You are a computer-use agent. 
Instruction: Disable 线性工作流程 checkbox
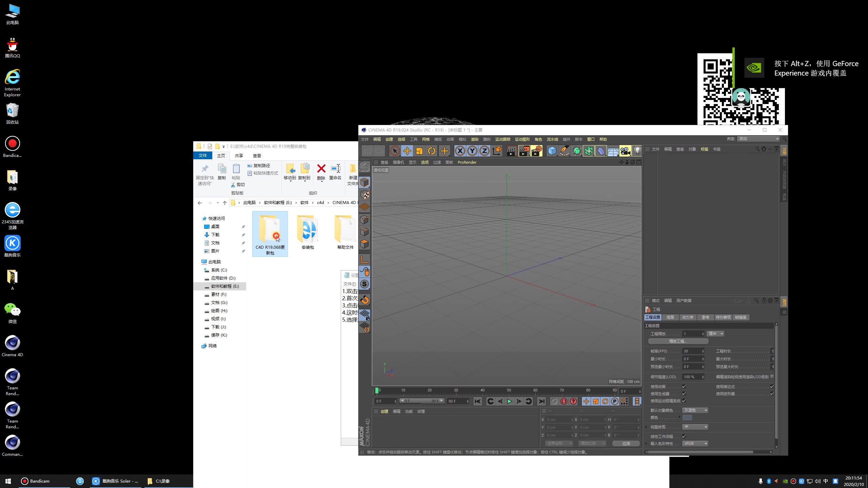pyautogui.click(x=684, y=436)
